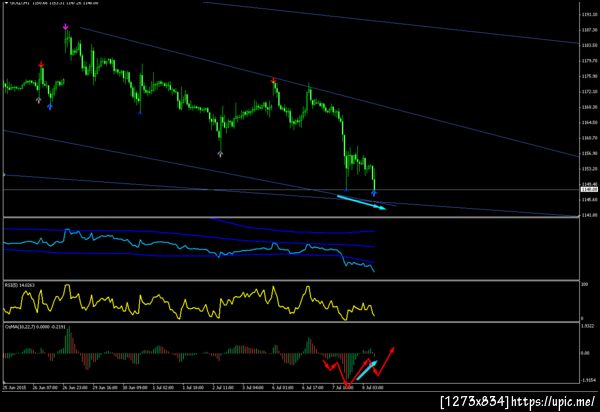Click the OsMA(10,22,7) indicator label

pos(35,327)
